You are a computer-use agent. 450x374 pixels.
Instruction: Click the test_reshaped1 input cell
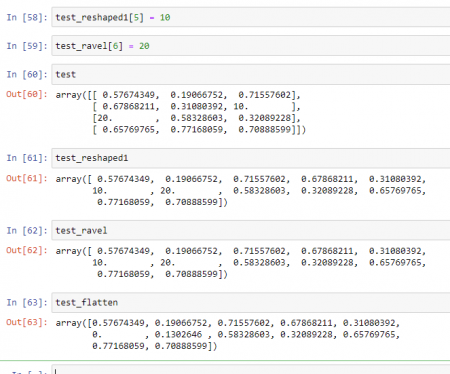point(251,158)
